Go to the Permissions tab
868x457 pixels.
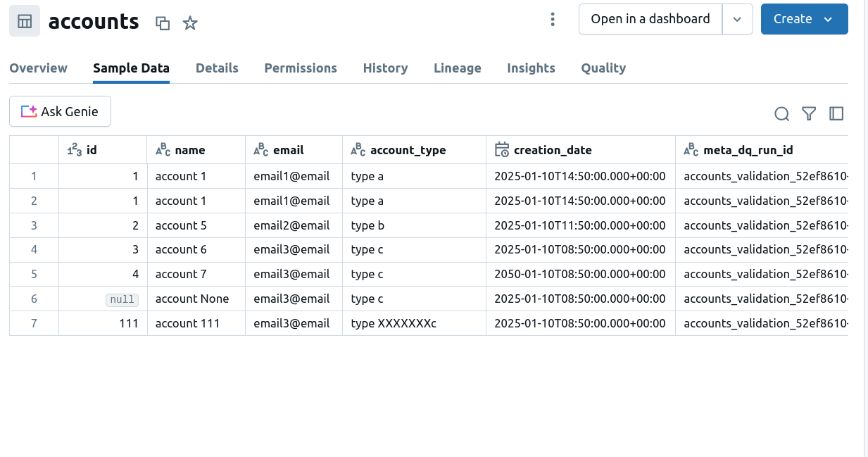(301, 68)
